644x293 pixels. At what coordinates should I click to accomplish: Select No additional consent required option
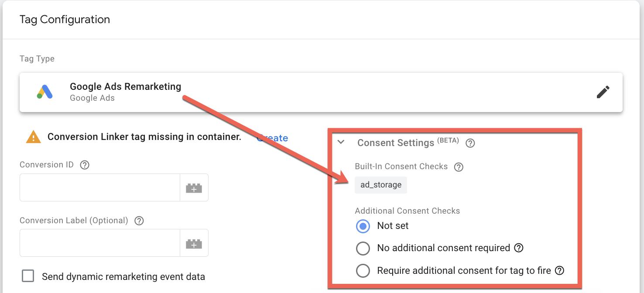click(363, 248)
